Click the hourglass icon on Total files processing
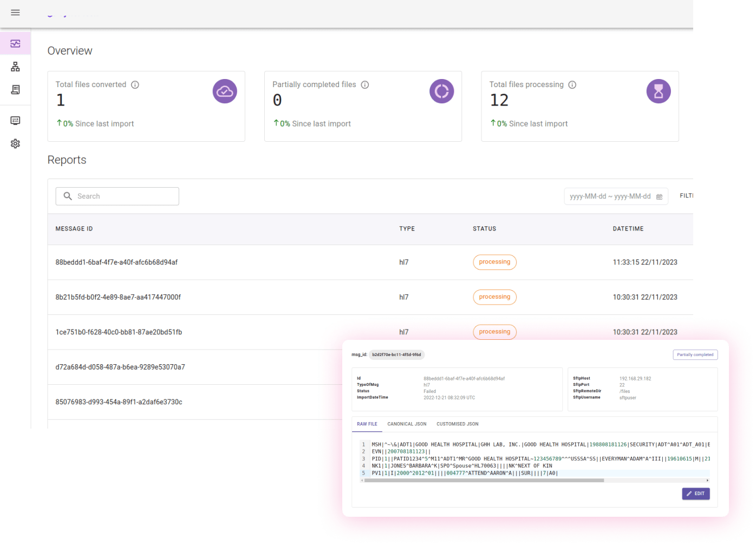Screen dimensions: 756x546 click(x=658, y=91)
